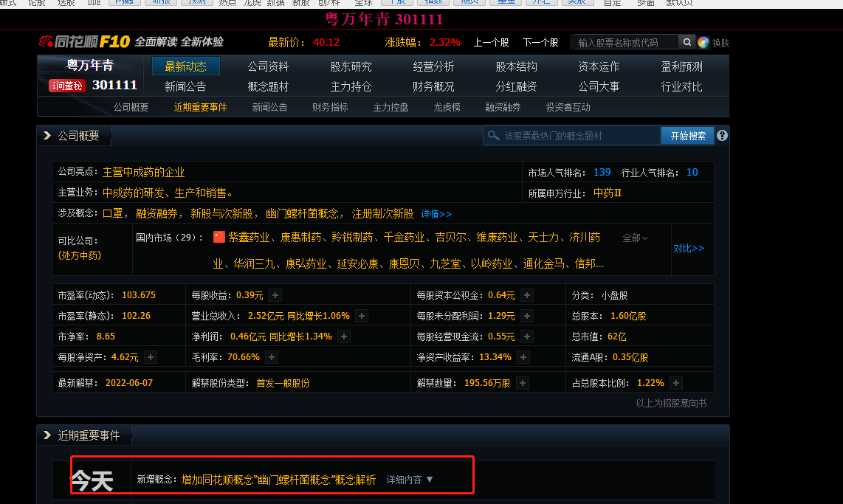The height and width of the screenshot is (504, 843).
Task: Open the 对比>> comparison link
Action: click(x=689, y=248)
